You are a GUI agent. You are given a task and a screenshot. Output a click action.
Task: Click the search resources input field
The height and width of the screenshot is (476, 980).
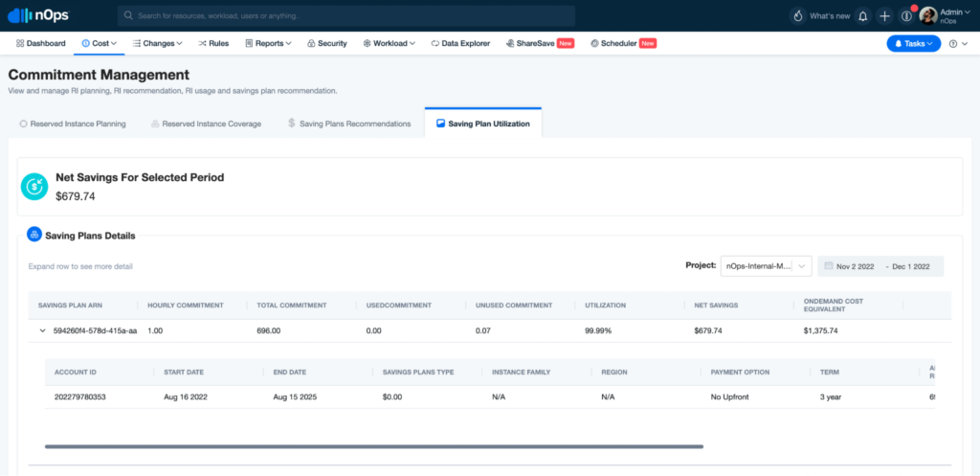click(346, 15)
